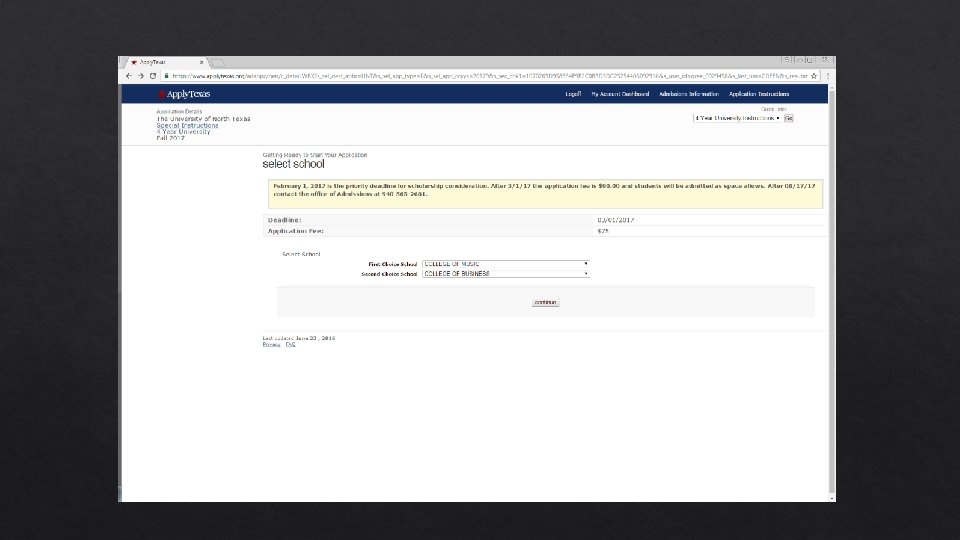
Task: Click 'The University of North Texas' text
Action: (x=203, y=119)
